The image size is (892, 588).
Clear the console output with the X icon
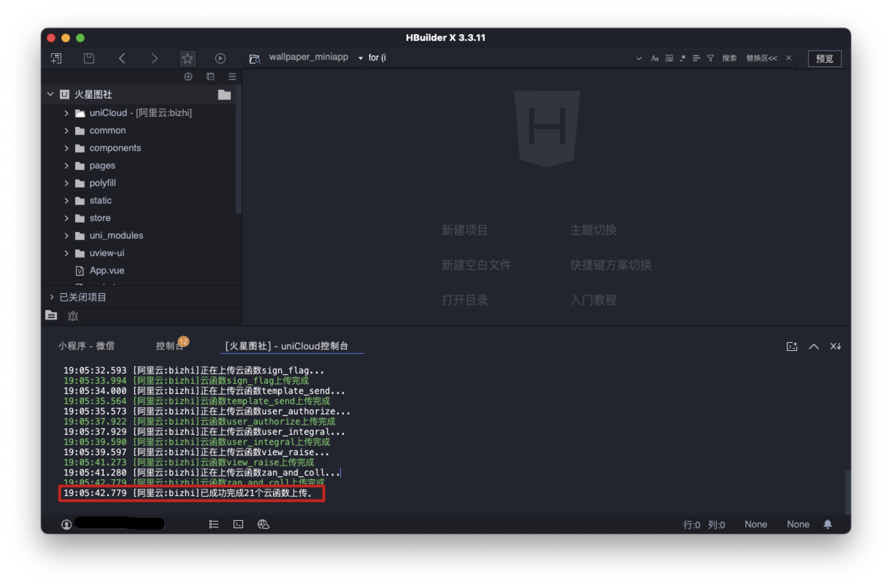[836, 346]
